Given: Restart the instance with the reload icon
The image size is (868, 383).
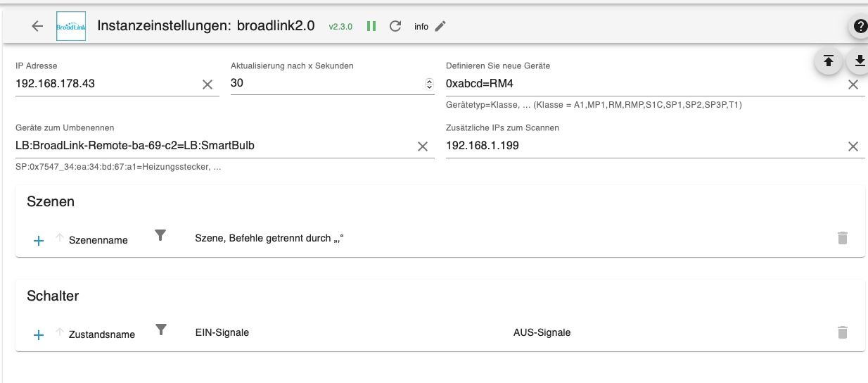Looking at the screenshot, I should 395,26.
